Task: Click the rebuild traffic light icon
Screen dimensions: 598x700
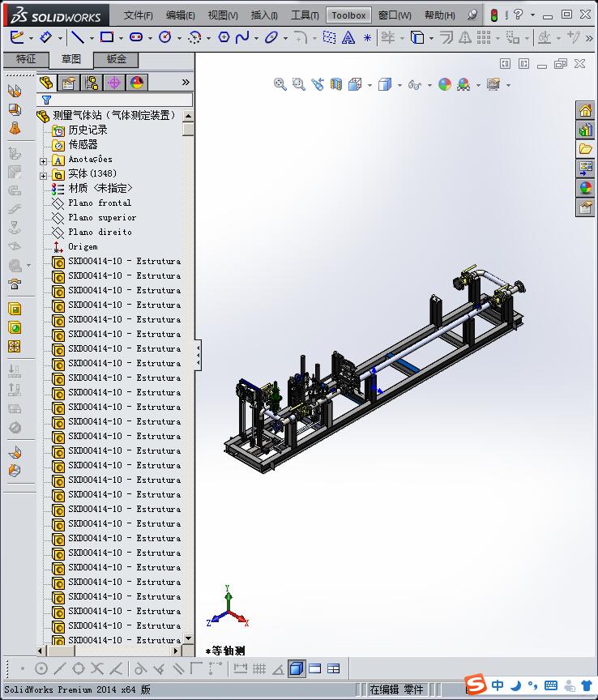Action: 494,15
